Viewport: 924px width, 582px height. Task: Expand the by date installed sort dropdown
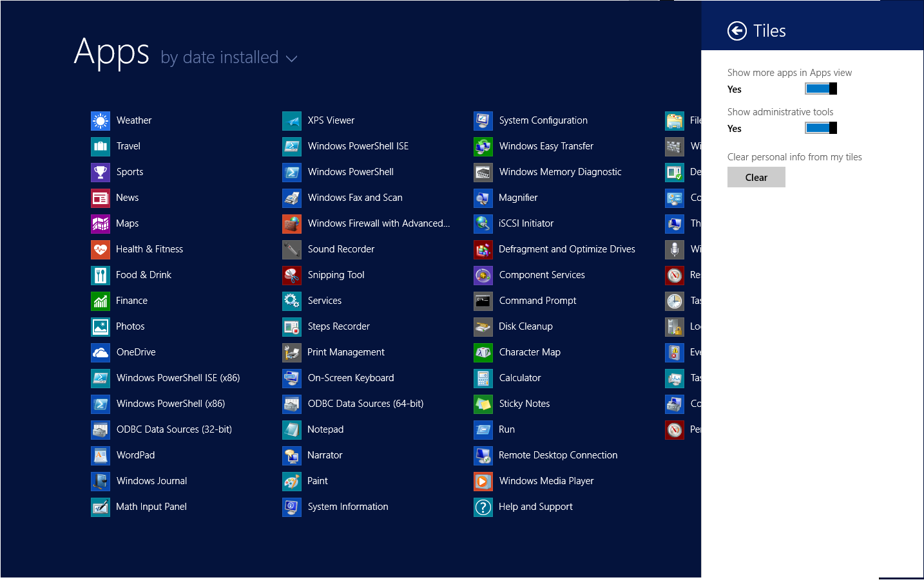pyautogui.click(x=229, y=57)
